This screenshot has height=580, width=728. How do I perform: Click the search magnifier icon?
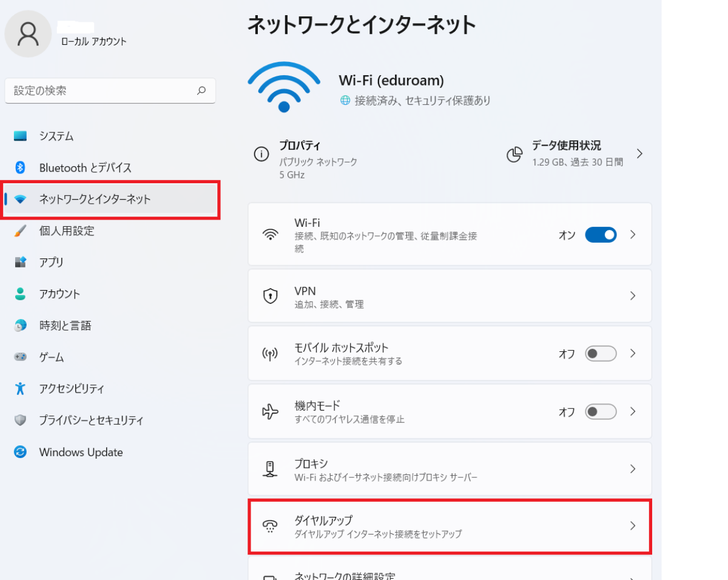point(201,90)
